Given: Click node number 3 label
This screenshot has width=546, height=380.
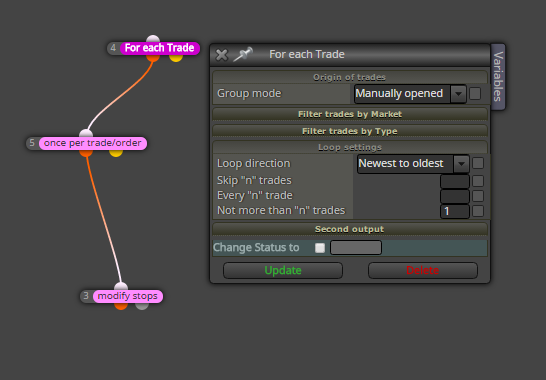Looking at the screenshot, I should pyautogui.click(x=86, y=296).
